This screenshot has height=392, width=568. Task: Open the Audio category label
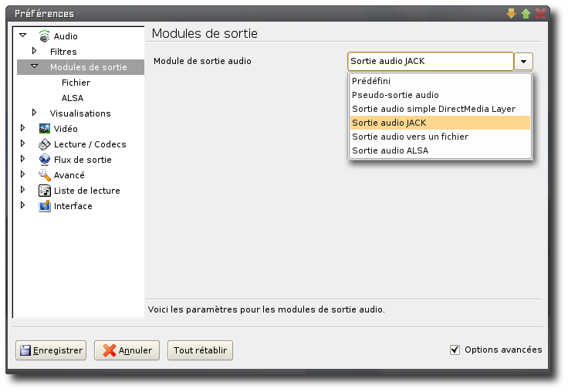66,36
